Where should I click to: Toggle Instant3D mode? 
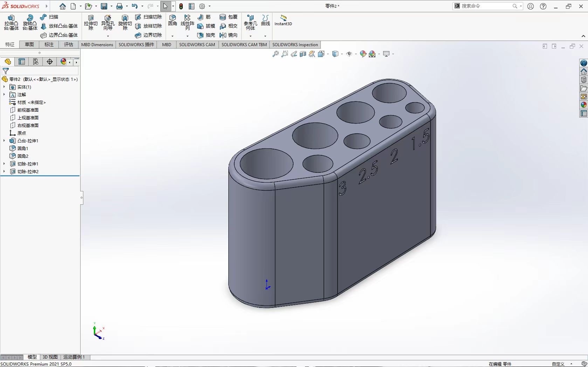click(x=283, y=20)
